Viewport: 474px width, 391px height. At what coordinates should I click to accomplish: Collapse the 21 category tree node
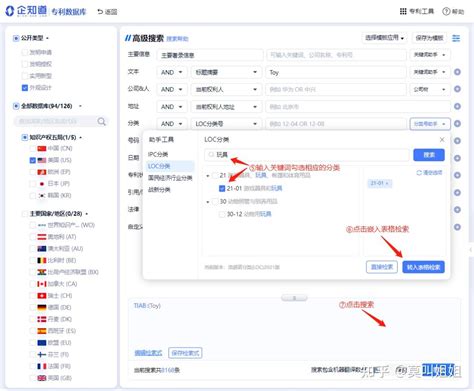point(208,176)
